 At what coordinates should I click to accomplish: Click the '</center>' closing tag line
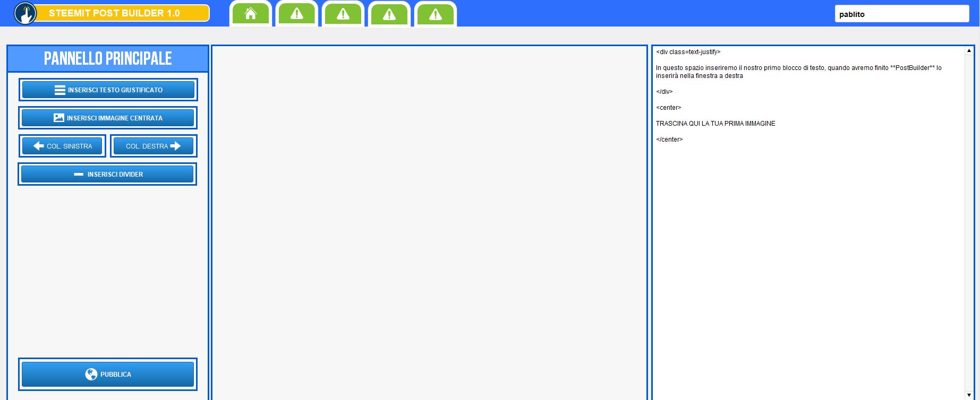669,140
